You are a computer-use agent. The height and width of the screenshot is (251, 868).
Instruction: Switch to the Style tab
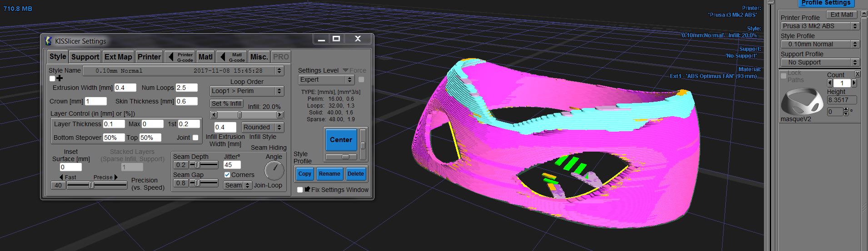click(58, 56)
